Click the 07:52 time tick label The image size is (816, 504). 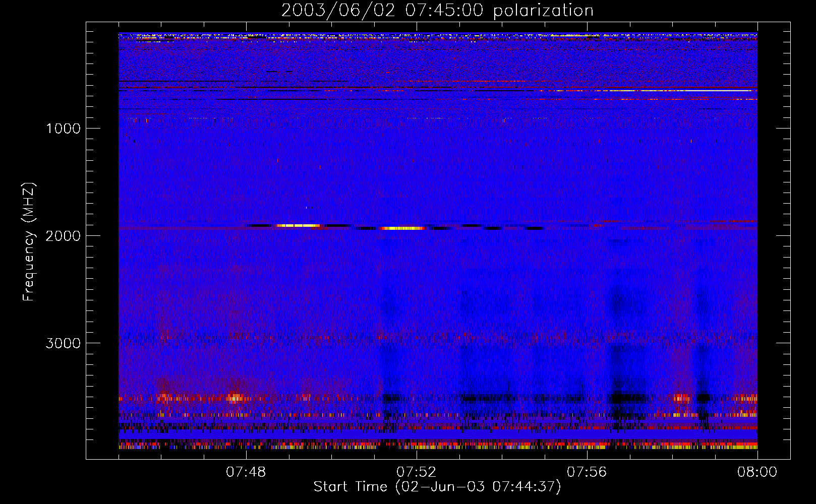click(x=417, y=472)
